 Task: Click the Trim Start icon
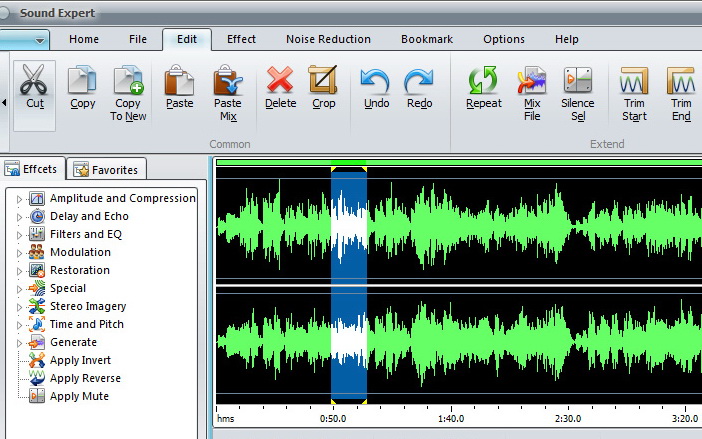634,81
